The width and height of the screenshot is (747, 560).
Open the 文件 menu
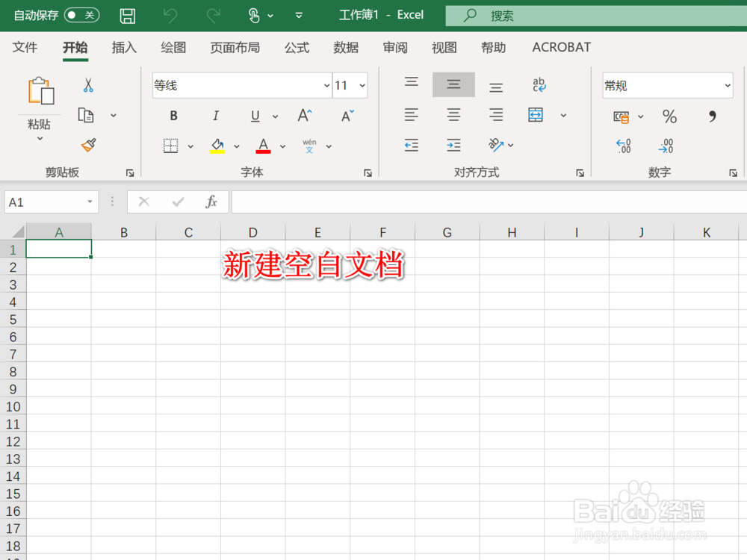[25, 47]
